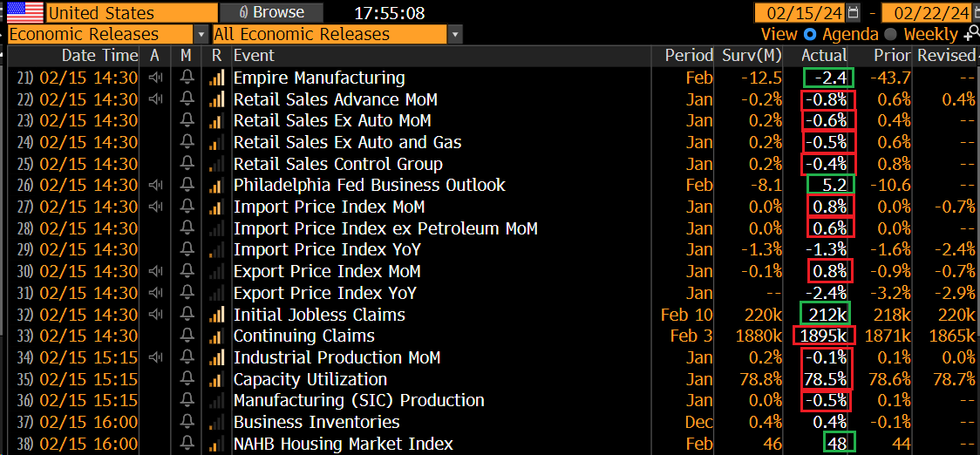Click the relevance bars for Philadelphia Fed Business Outlook
980x455 pixels.
click(216, 186)
